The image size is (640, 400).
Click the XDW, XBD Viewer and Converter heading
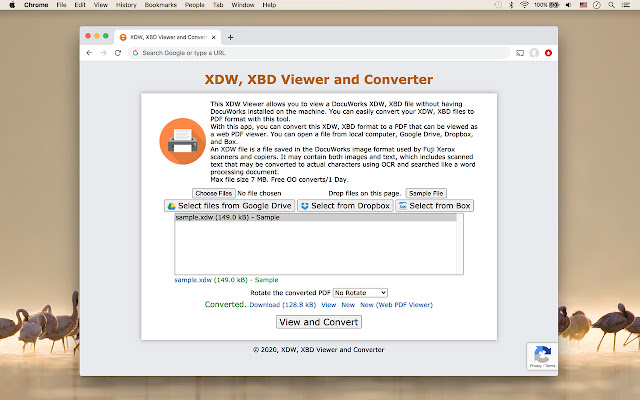click(x=319, y=79)
